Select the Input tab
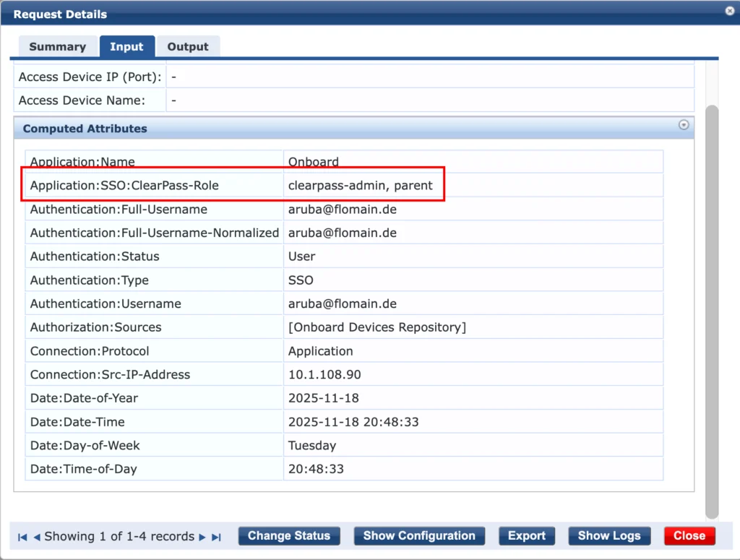 coord(127,46)
